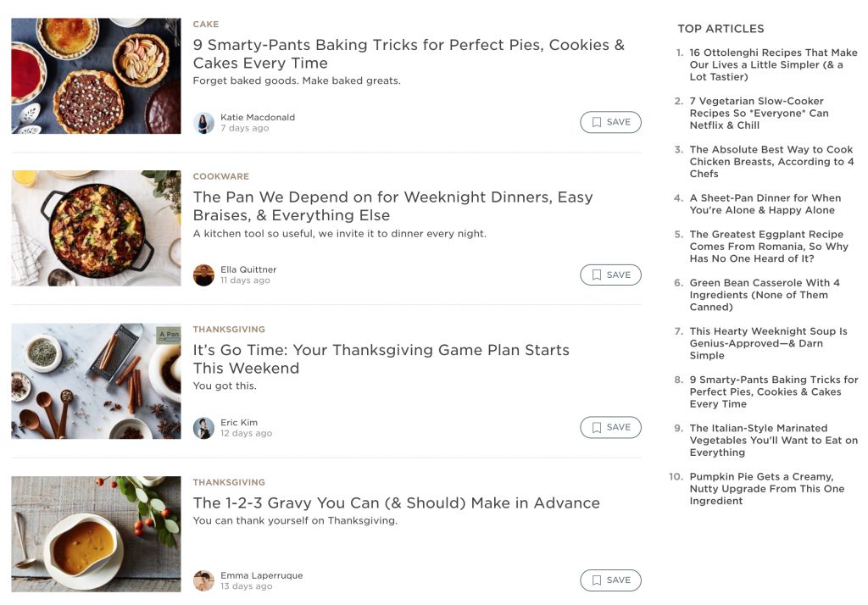Save the Thanksgiving Game Plan article
Image resolution: width=868 pixels, height=605 pixels.
[x=610, y=427]
